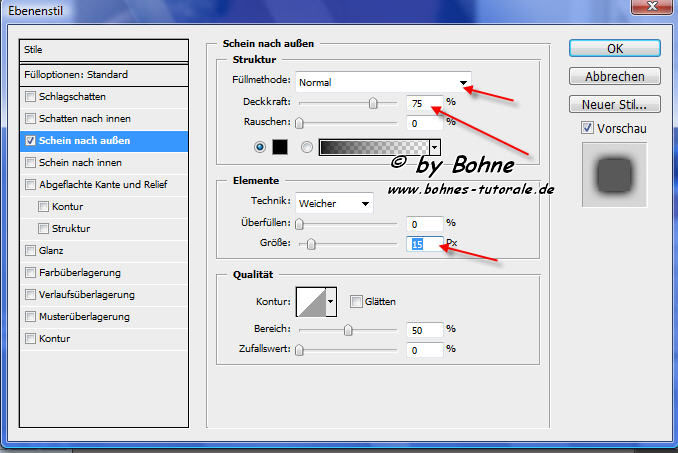Click the OK button
The height and width of the screenshot is (453, 678).
coord(614,48)
